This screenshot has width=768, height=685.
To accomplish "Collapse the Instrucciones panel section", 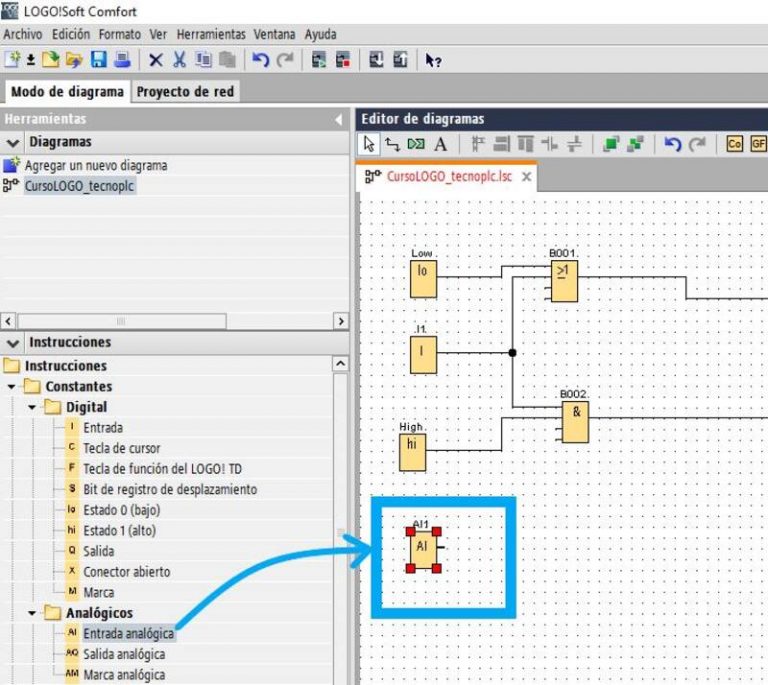I will pos(13,343).
